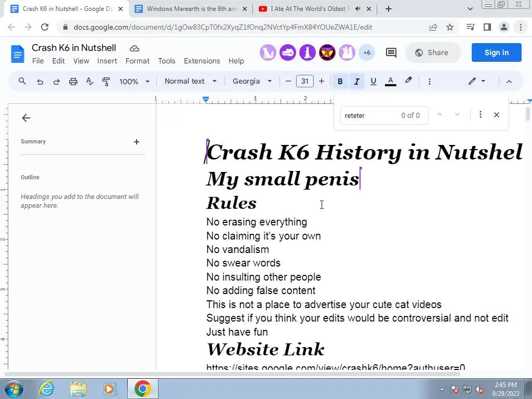The width and height of the screenshot is (532, 399).
Task: Reload the current page
Action: 45,27
